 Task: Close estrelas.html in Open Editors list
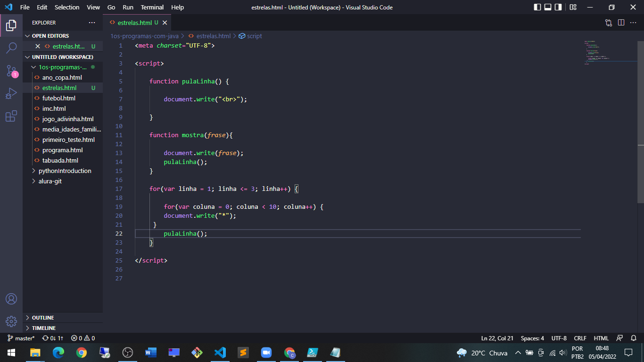point(38,46)
